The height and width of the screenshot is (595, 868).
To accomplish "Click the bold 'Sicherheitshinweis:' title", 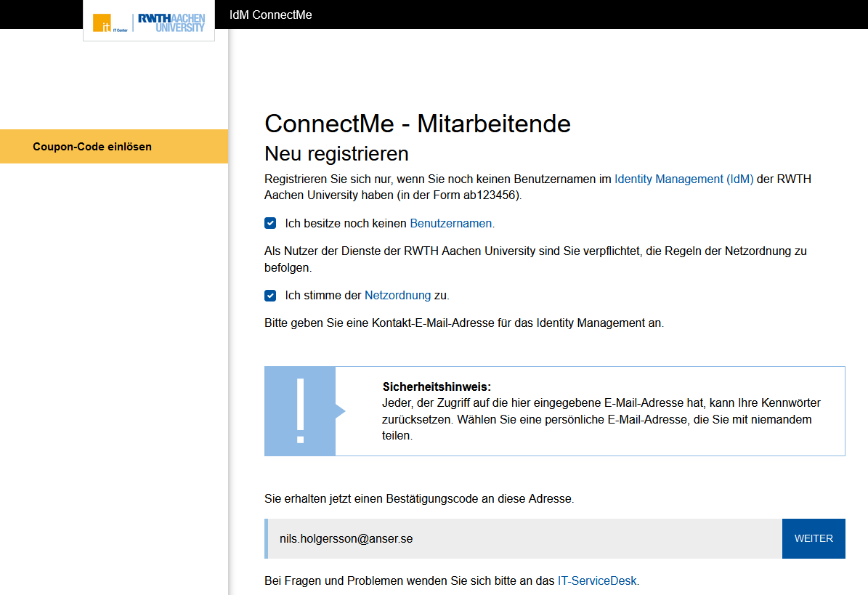I will 437,387.
